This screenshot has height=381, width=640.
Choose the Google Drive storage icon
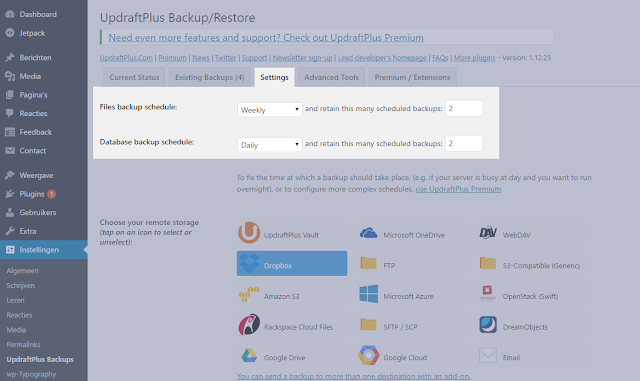pos(249,356)
